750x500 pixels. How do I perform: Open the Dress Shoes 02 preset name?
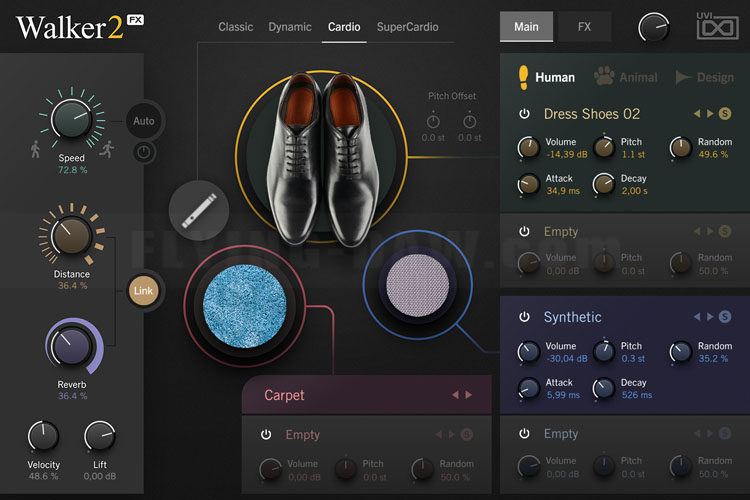tap(592, 114)
